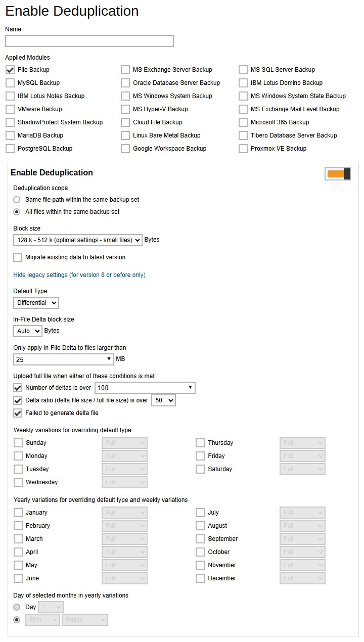364x642 pixels.
Task: Select Same file path within same backup set
Action: [x=17, y=200]
